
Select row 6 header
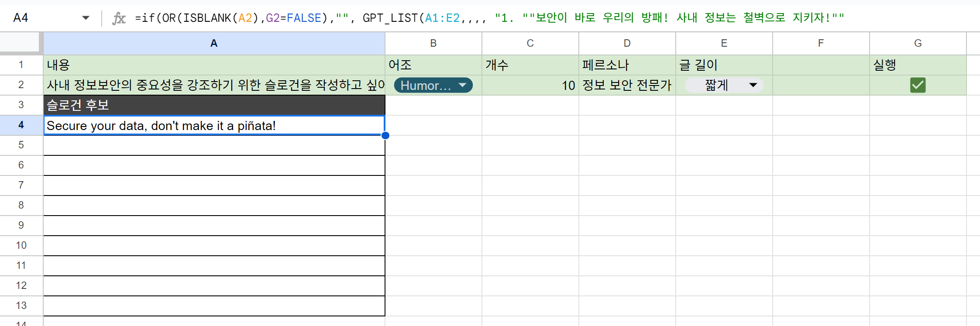(x=21, y=165)
